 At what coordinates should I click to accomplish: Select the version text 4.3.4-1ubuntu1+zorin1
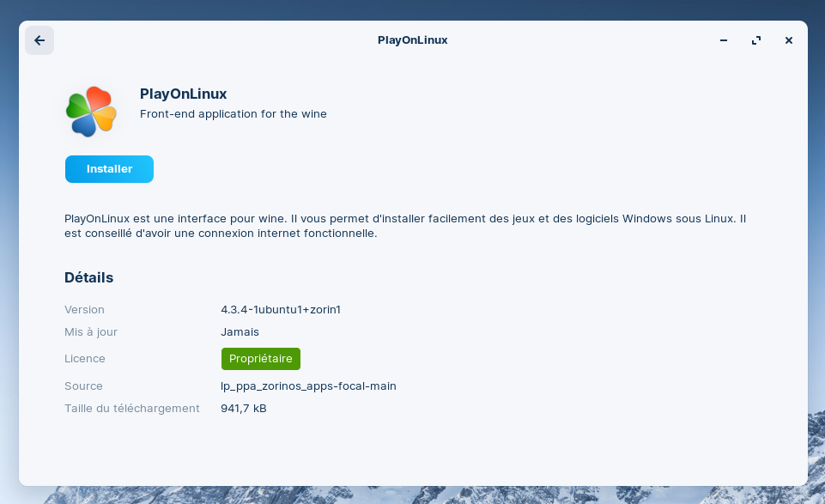[281, 309]
